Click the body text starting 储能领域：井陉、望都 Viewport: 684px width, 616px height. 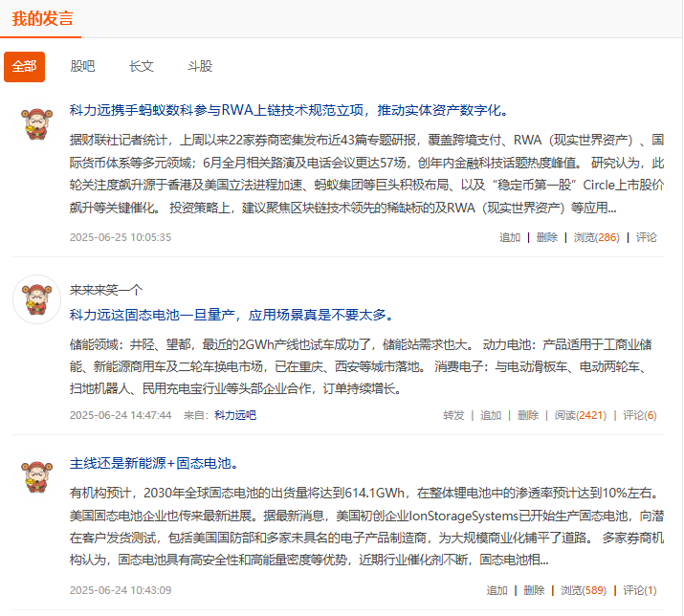361,366
